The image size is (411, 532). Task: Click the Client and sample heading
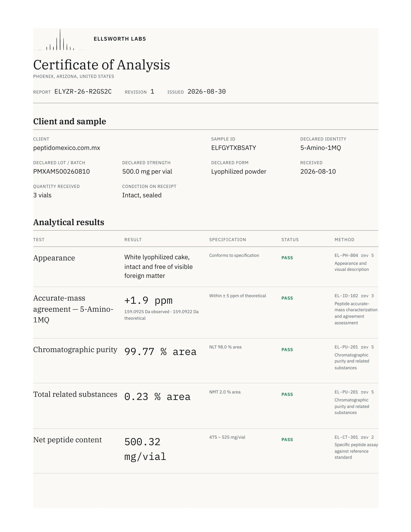point(70,121)
